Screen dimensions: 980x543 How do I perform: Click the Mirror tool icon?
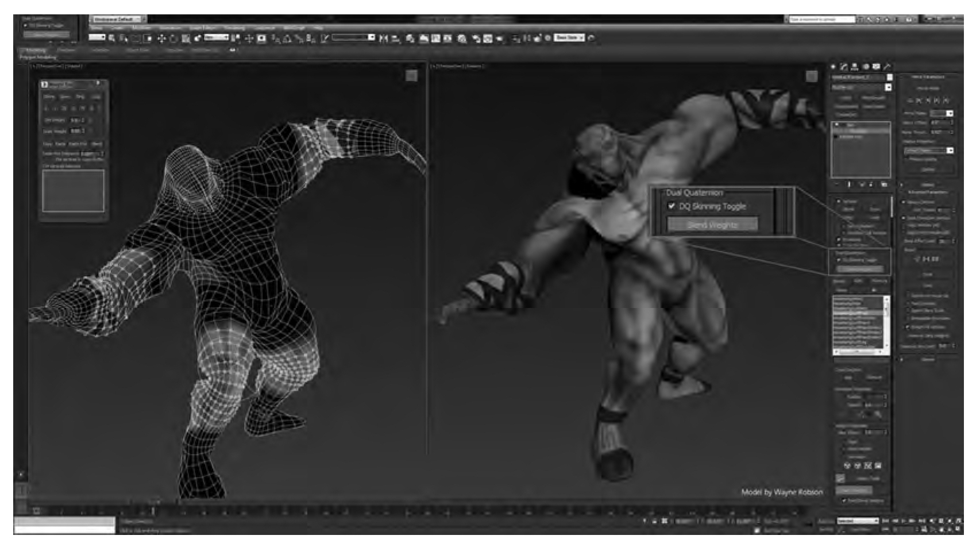[x=384, y=38]
